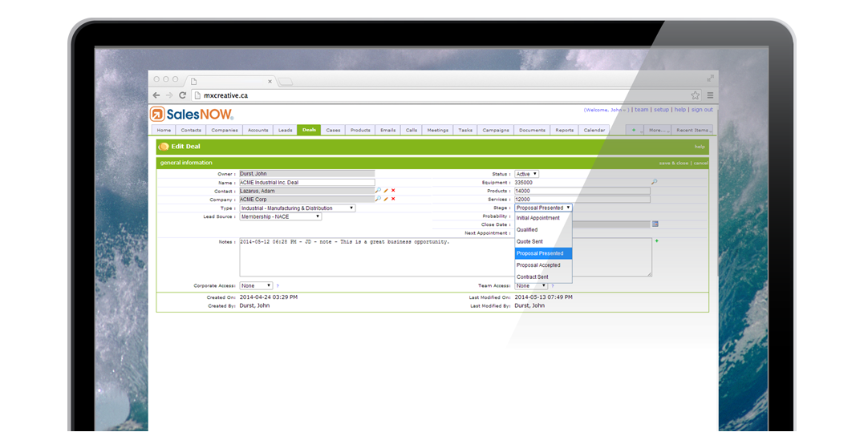Clear Company with the red X
Viewport: 868px width, 432px height.
click(x=393, y=199)
